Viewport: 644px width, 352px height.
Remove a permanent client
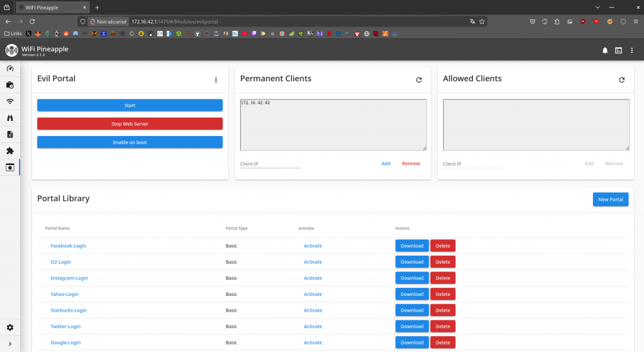411,164
